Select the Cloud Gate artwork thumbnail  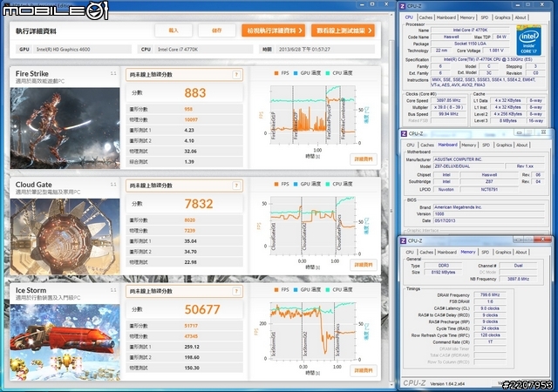click(x=65, y=237)
